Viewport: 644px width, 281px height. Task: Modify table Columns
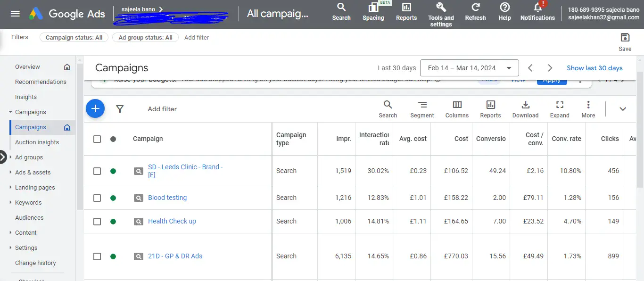457,109
